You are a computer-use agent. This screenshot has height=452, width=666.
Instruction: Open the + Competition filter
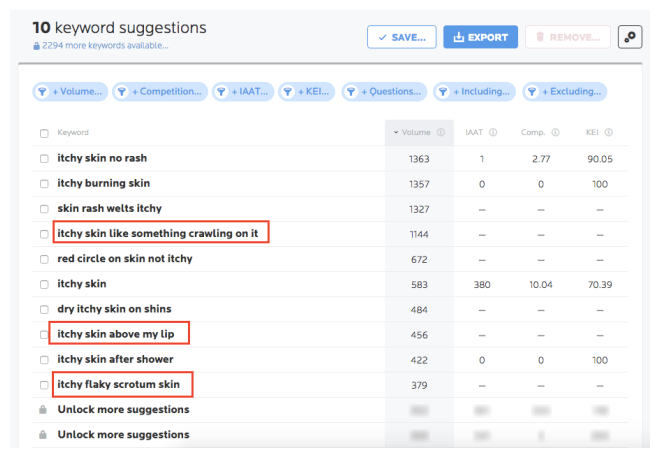160,92
